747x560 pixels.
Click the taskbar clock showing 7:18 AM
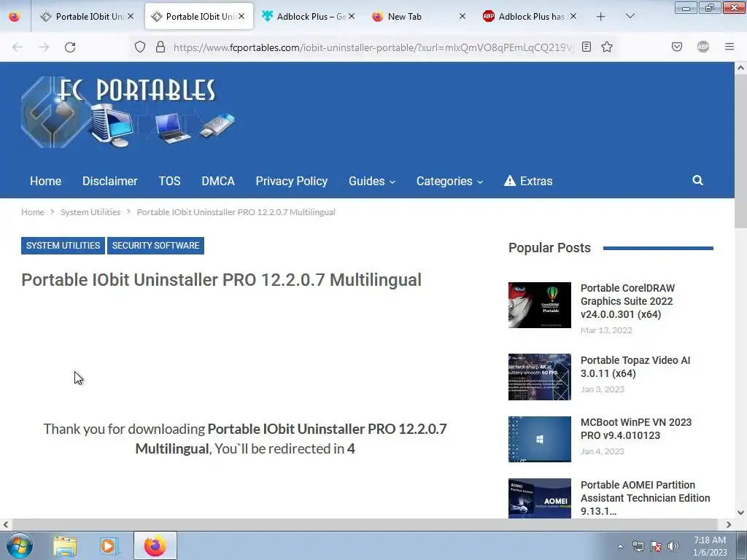tap(709, 546)
